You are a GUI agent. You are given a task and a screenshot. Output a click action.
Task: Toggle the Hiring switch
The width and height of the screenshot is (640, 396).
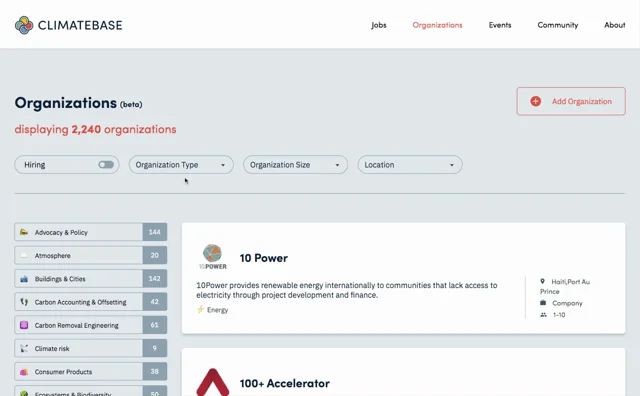[106, 165]
